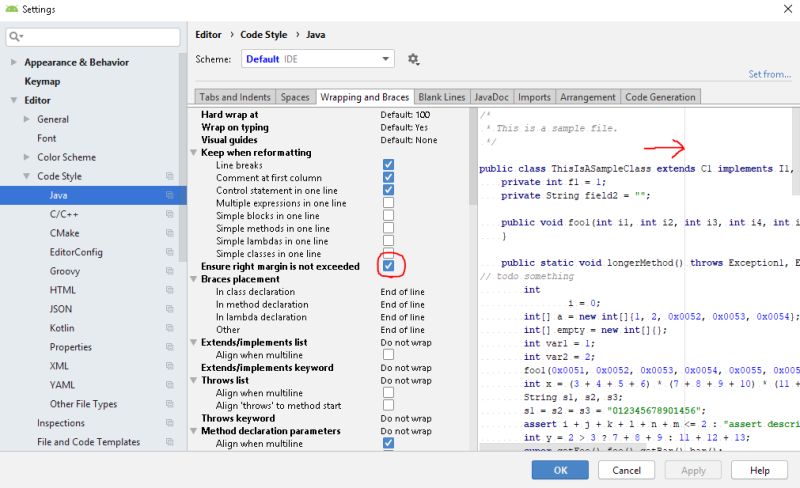Select Kotlin code style
This screenshot has width=800, height=488.
click(62, 328)
